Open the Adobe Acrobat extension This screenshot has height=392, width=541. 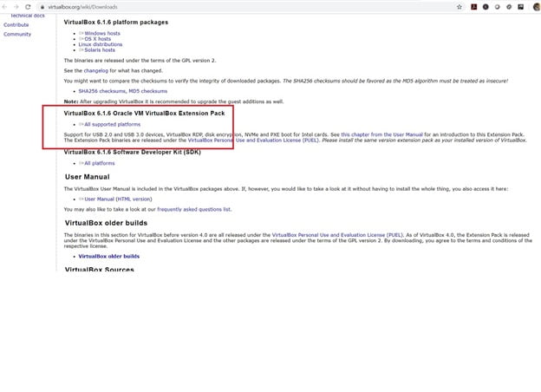[x=473, y=7]
